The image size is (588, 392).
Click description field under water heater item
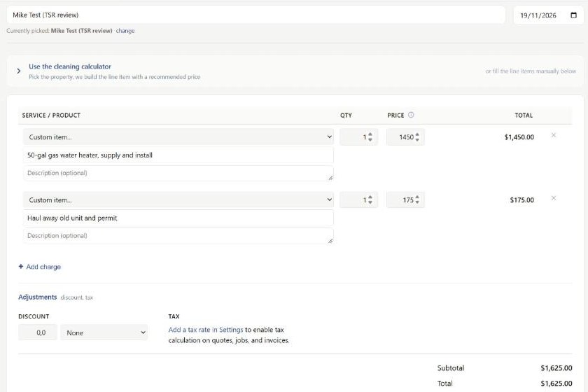(178, 174)
